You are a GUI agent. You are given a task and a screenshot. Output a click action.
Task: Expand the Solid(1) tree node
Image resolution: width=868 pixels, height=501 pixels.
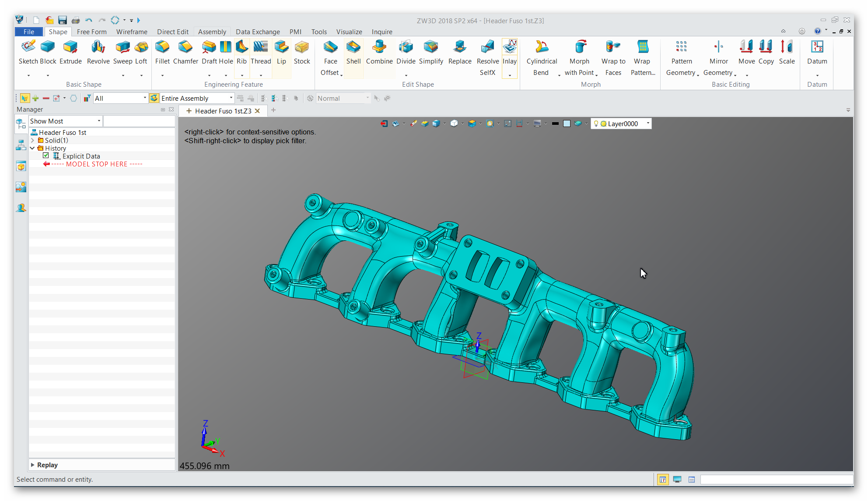[x=33, y=140]
